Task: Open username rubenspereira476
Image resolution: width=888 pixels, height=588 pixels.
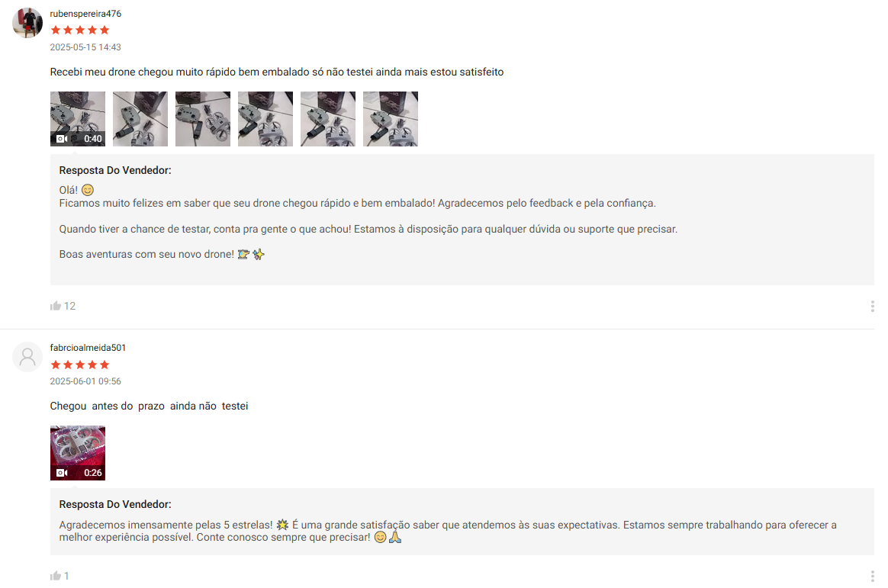Action: [x=85, y=14]
